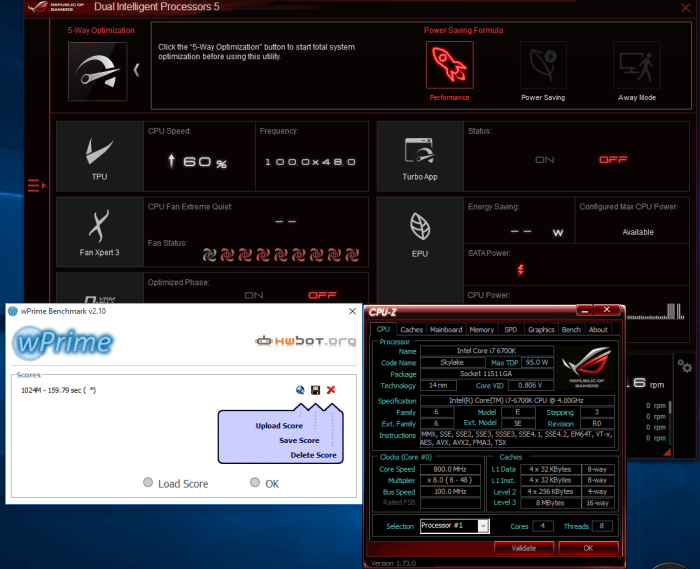Click the wPrime delete score red X icon
The width and height of the screenshot is (700, 569).
331,390
